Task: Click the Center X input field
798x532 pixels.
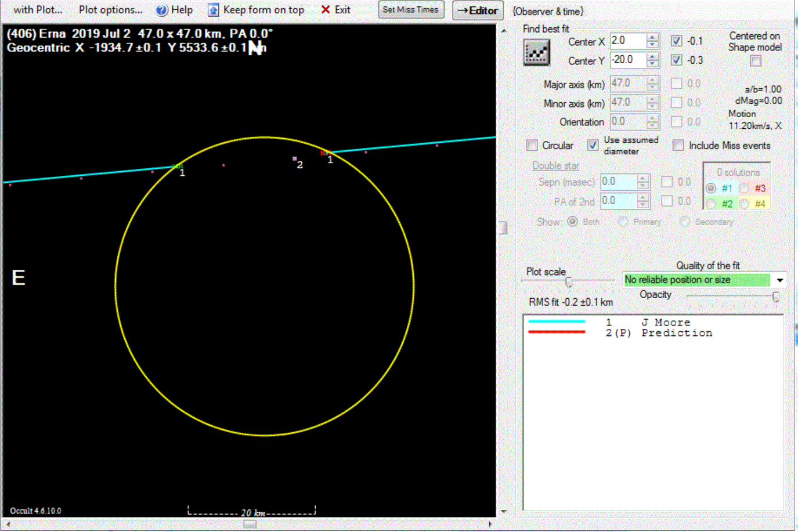Action: 627,41
